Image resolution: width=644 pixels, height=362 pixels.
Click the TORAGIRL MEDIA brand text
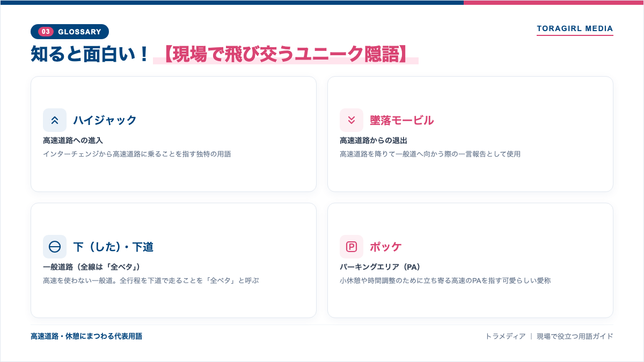coord(575,28)
